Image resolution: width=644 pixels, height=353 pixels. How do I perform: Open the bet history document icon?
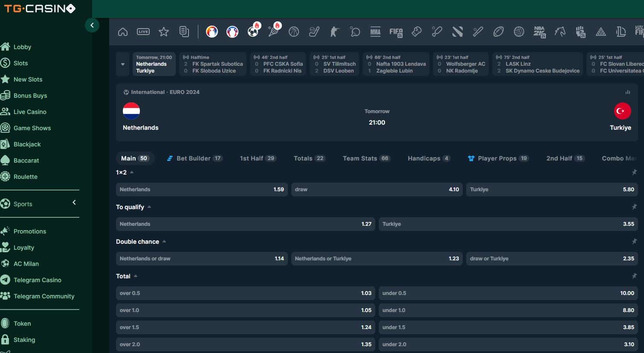pos(184,32)
